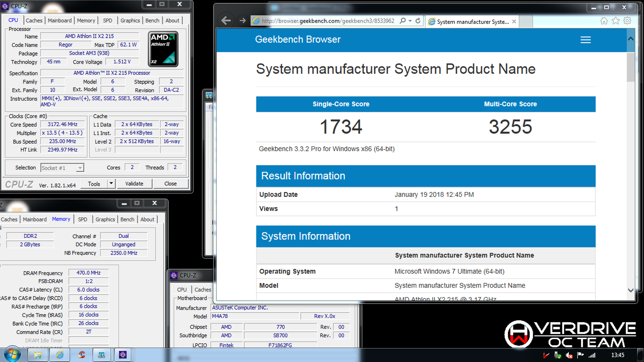Open Mainboard tab in top CPU-Z window
The width and height of the screenshot is (644, 362).
point(60,20)
